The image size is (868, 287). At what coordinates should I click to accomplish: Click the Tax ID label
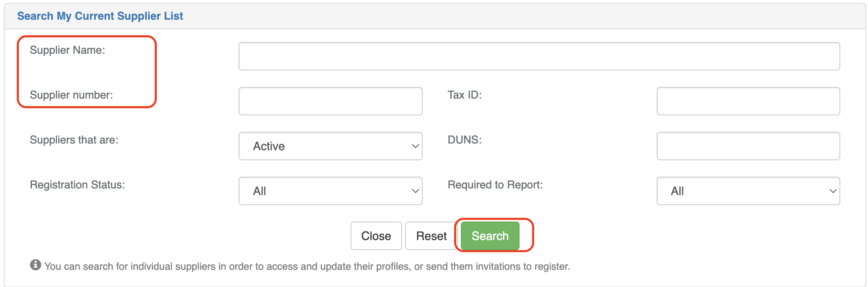(465, 95)
